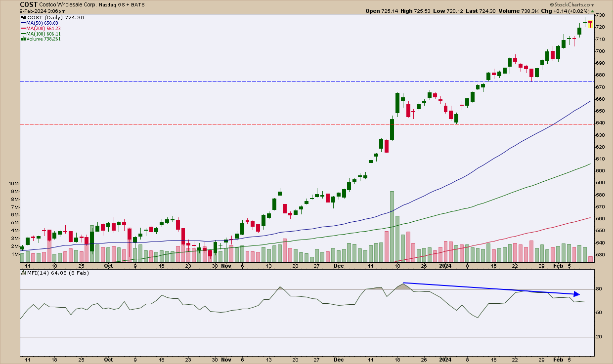
Task: Click the blue MA(50) line swatch
Action: (x=23, y=23)
